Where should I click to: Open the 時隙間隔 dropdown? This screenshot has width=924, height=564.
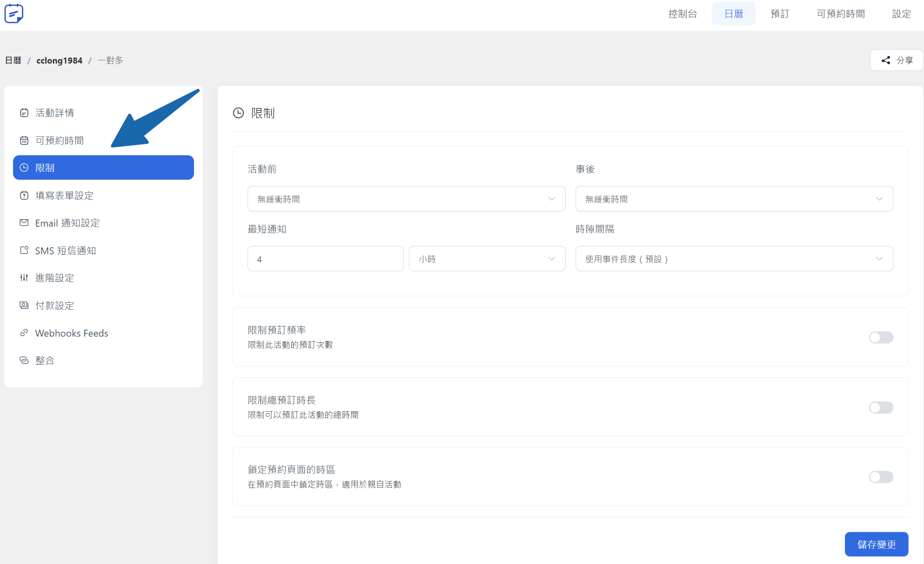(734, 259)
